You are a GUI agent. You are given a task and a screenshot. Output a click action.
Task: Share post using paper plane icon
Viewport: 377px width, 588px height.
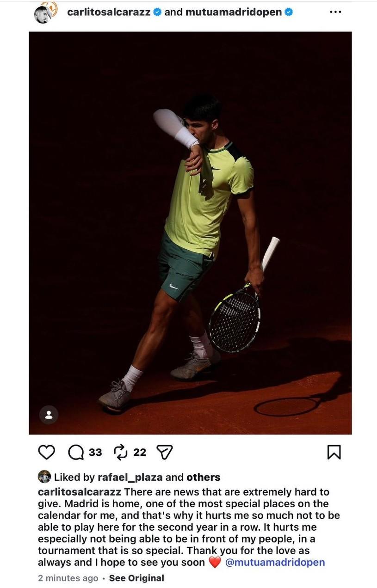coord(165,452)
